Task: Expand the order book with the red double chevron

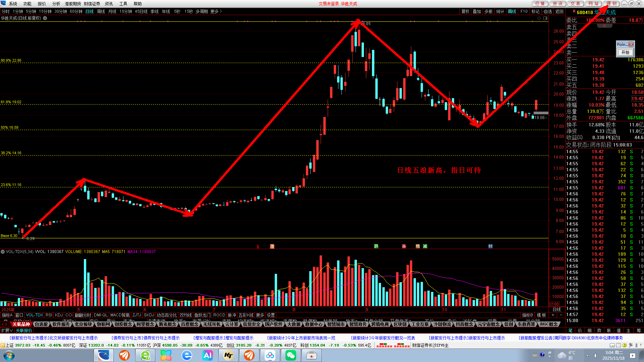Action: [605, 26]
